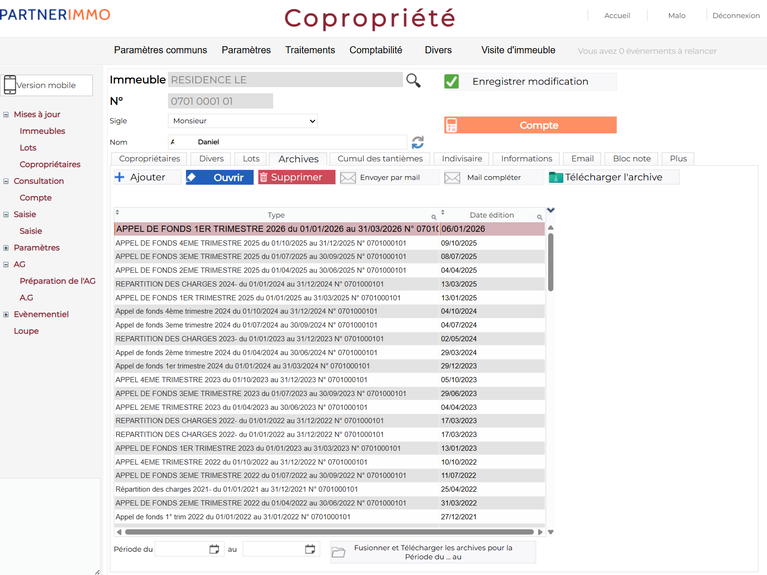Collapse the Saisie tree section
The image size is (767, 575).
coord(6,214)
